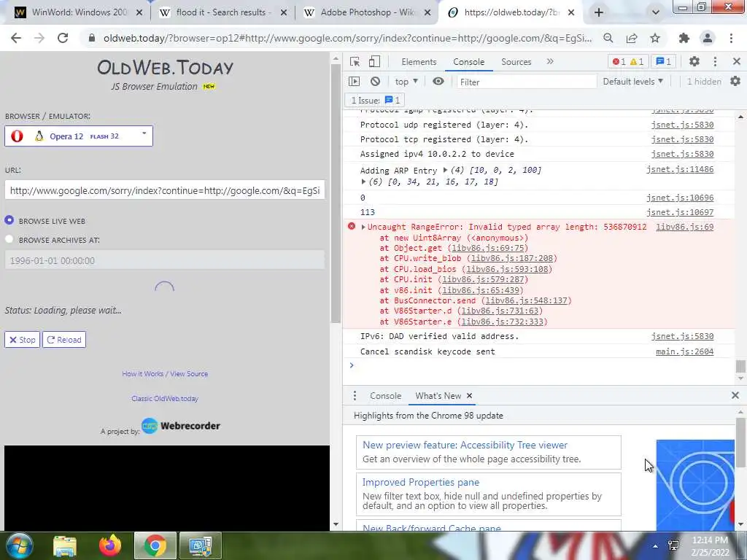The image size is (747, 560).
Task: Switch to WinWorld Windows 2000 browser tab
Action: coord(79,12)
